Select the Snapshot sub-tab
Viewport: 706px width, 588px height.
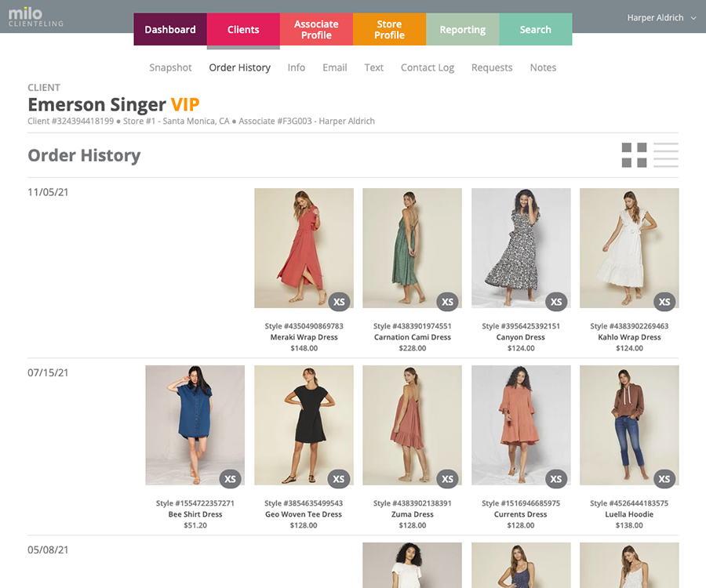tap(170, 67)
